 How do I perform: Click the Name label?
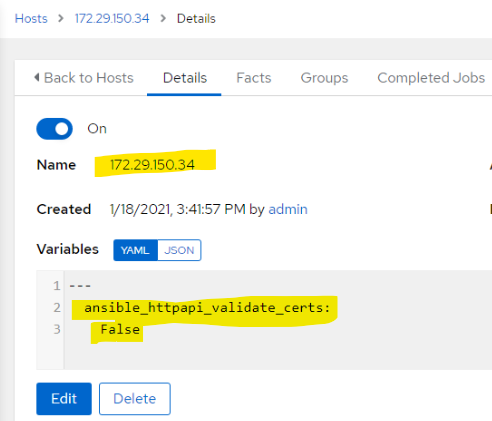pos(56,165)
